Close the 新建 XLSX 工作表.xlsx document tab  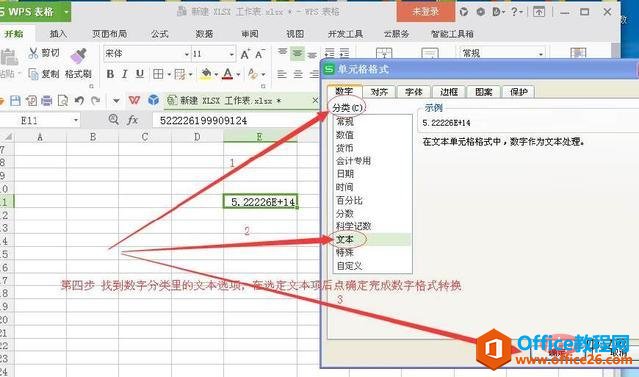click(315, 100)
